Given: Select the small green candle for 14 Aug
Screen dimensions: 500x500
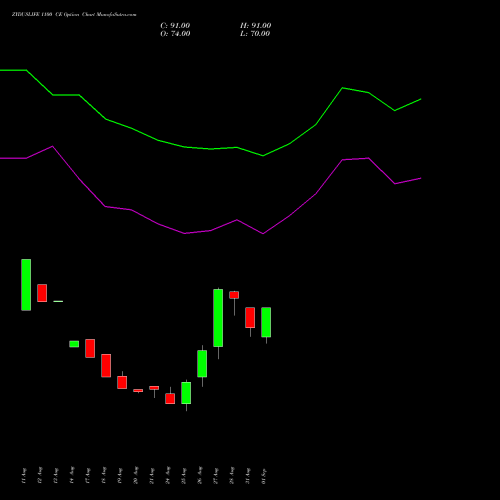Looking at the screenshot, I should 74,344.
